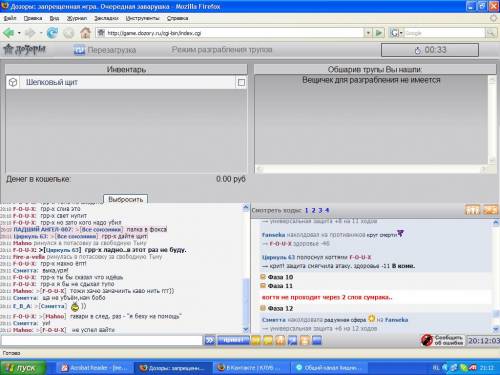Go to the Firefox Home page icon
This screenshot has width=500, height=375.
tap(85, 33)
